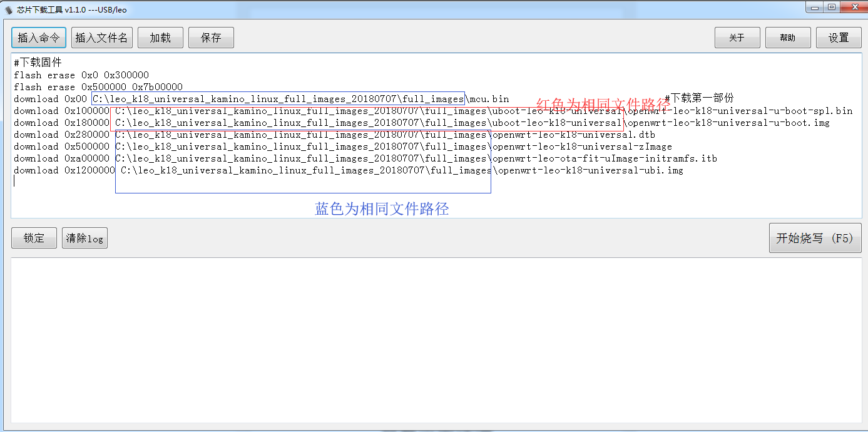This screenshot has width=868, height=432.
Task: Load a script with 加载 button
Action: 160,38
